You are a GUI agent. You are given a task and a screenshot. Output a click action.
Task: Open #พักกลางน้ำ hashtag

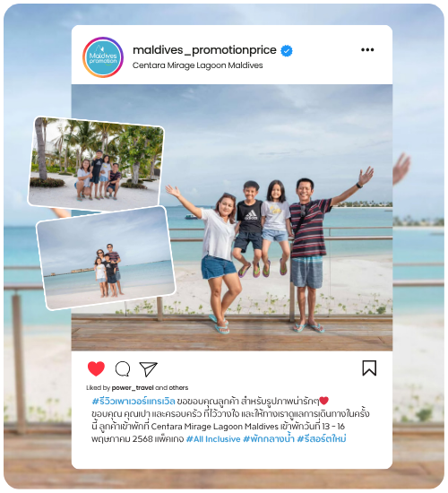click(269, 438)
